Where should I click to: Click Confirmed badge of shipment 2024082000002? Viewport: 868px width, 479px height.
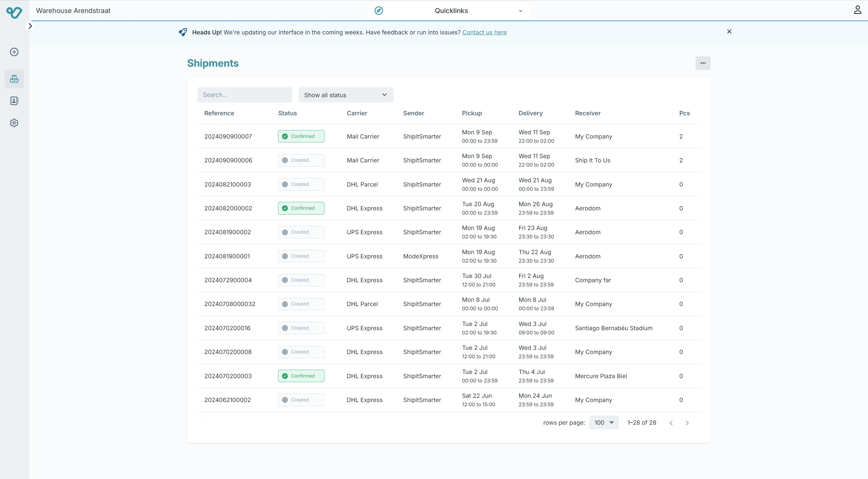tap(301, 208)
